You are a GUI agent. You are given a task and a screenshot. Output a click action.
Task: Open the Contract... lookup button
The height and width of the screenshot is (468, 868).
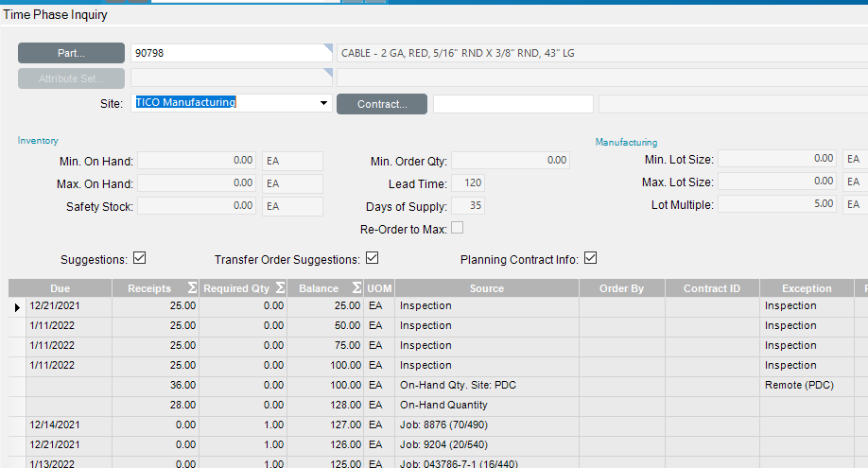(382, 104)
